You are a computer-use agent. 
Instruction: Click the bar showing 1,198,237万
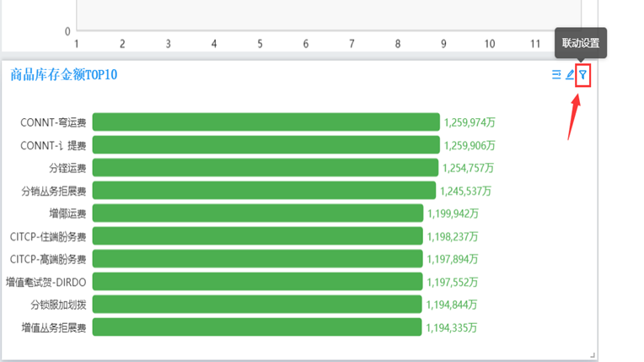(257, 236)
